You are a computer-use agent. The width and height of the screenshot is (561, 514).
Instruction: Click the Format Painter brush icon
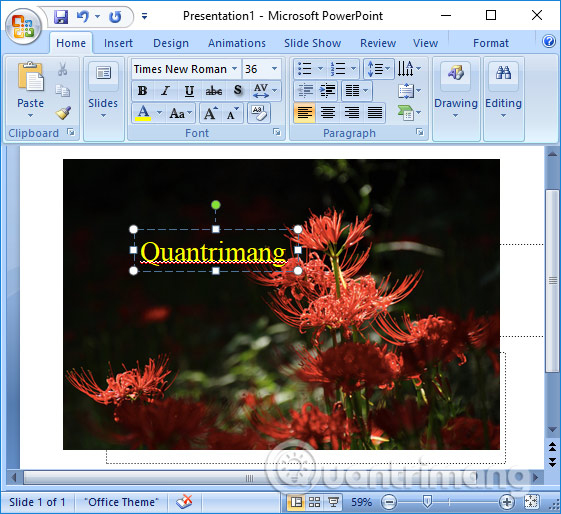pyautogui.click(x=63, y=113)
